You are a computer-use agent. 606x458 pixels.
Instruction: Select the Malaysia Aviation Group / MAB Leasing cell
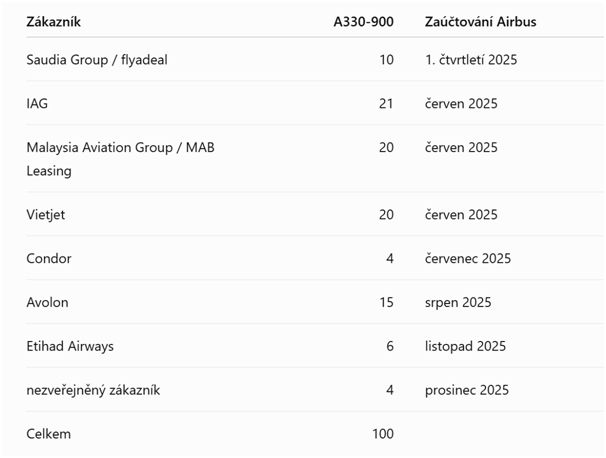pos(120,159)
